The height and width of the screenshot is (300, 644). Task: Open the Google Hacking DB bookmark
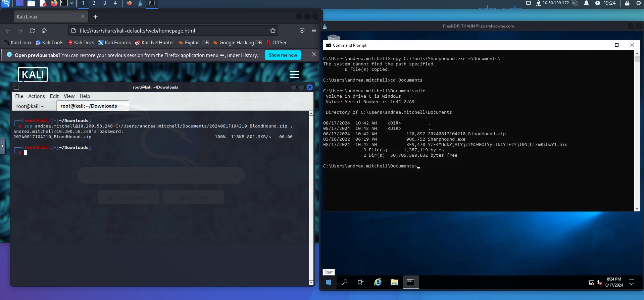coord(237,43)
